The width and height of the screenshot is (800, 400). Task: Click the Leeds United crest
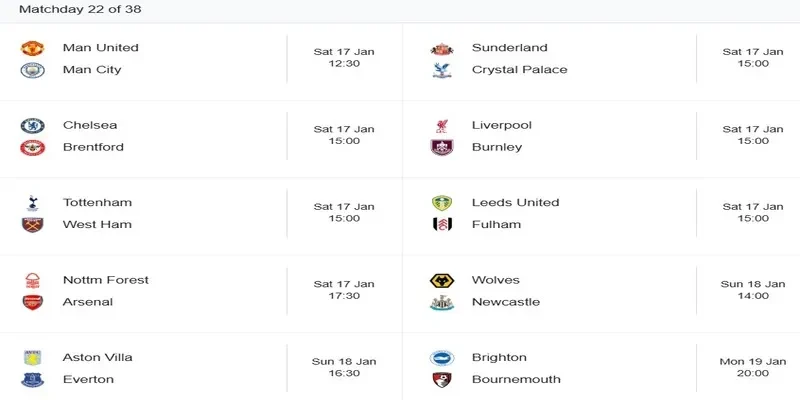(x=441, y=203)
